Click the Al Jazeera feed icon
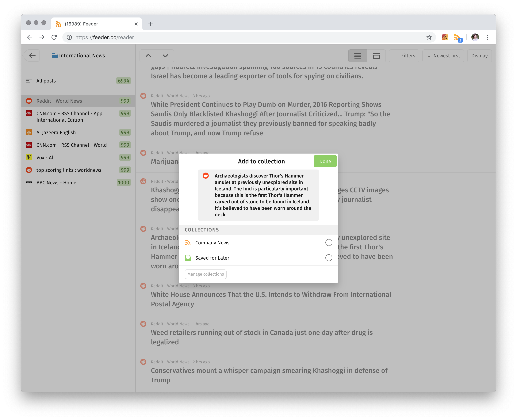This screenshot has height=420, width=517. point(29,132)
